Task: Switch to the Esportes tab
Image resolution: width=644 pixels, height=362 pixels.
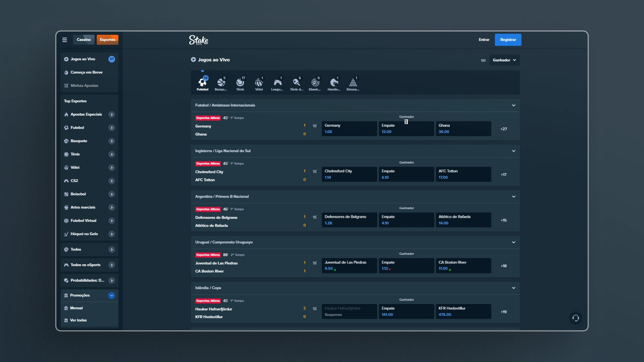Action: (x=107, y=40)
